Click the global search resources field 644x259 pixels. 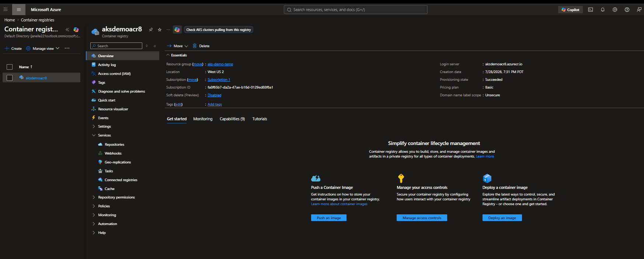point(356,10)
